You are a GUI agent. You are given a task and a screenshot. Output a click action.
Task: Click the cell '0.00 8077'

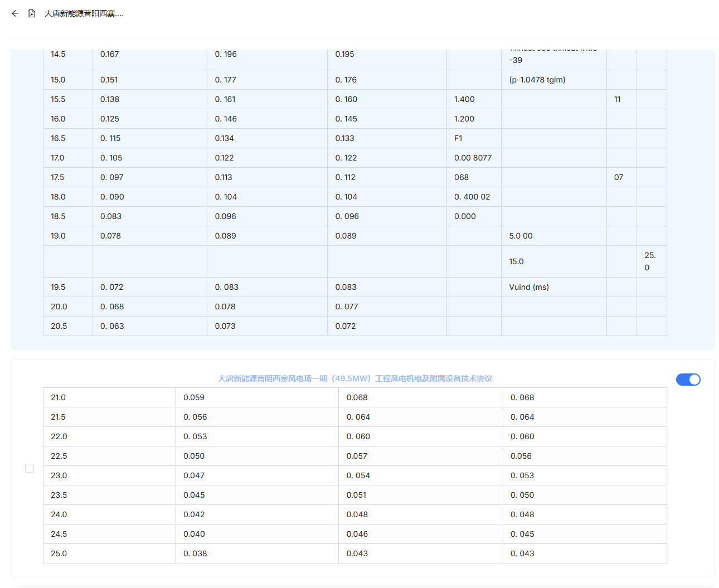point(474,158)
